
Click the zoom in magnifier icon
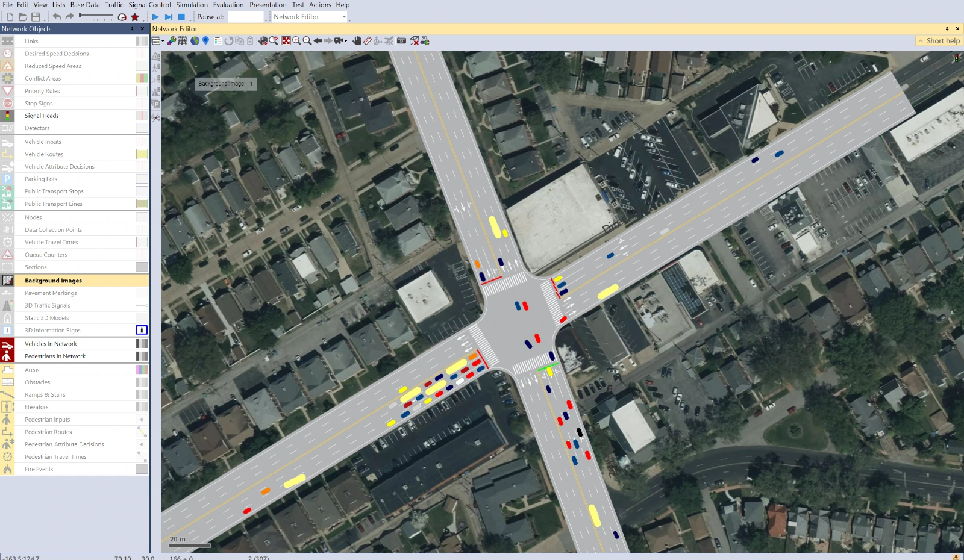pyautogui.click(x=296, y=41)
